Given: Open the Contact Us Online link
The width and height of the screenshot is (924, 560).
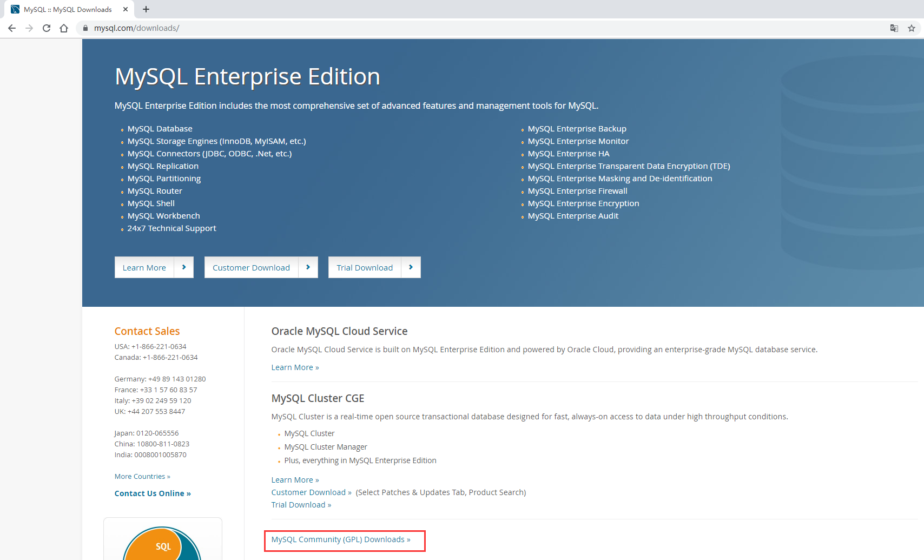Looking at the screenshot, I should [x=153, y=493].
